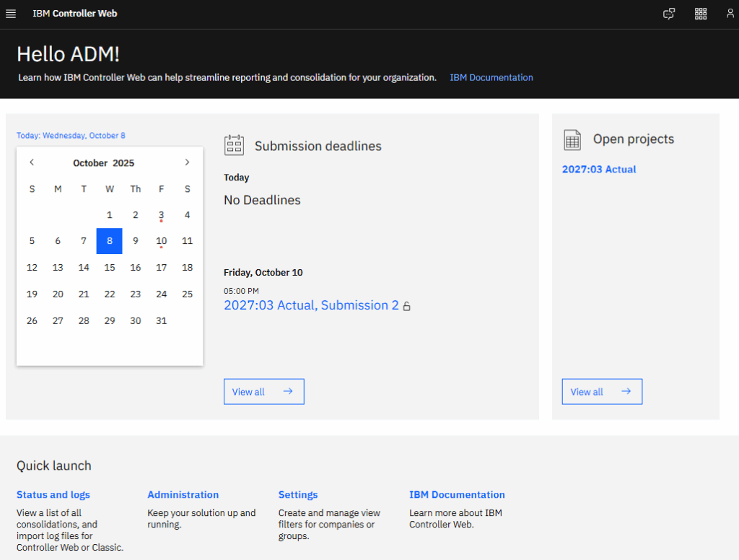Open the 2027:03 Actual project
This screenshot has height=560, width=739.
tap(598, 170)
